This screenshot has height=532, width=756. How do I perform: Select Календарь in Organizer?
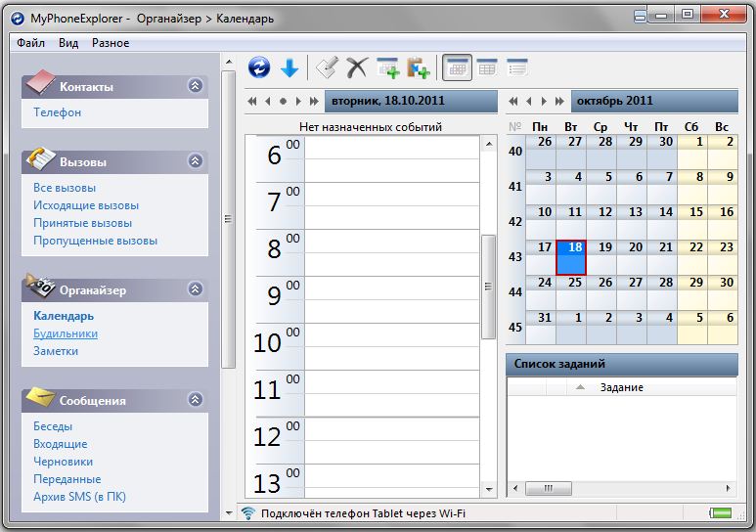(x=64, y=316)
